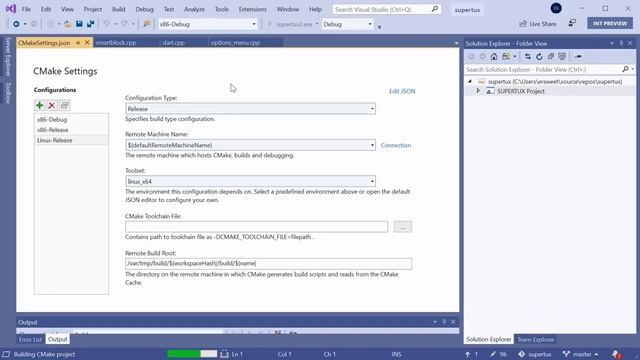Collapse the supertux root folder node
This screenshot has height=360, width=640.
pyautogui.click(x=470, y=82)
